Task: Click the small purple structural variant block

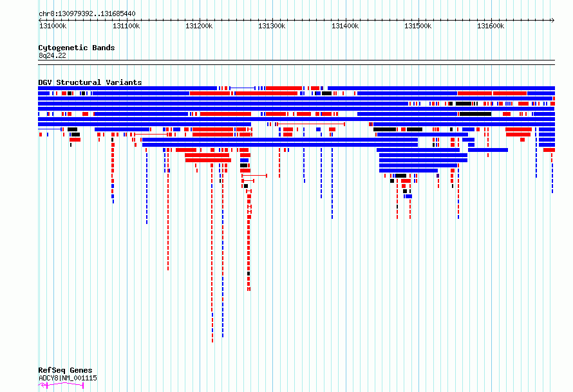Action: [438, 176]
